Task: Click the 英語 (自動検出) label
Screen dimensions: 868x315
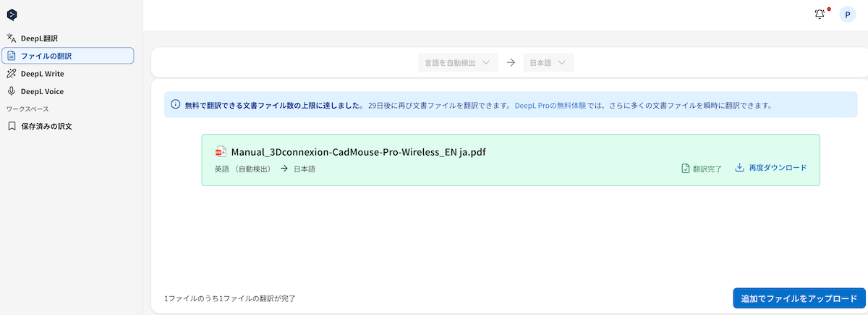Action: click(242, 169)
